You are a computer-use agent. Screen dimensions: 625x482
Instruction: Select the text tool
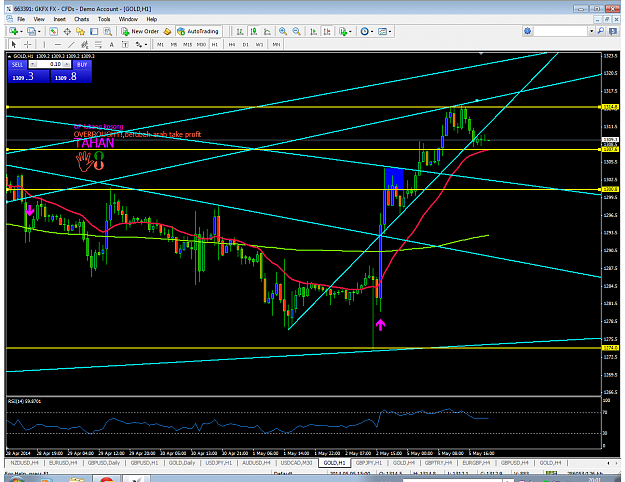(112, 44)
